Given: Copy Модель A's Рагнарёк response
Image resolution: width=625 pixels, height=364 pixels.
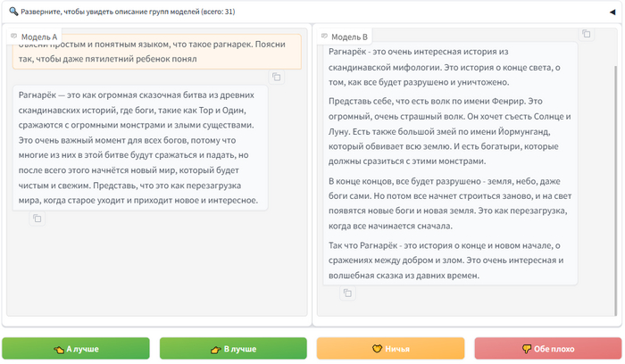Looking at the screenshot, I should coord(37,219).
